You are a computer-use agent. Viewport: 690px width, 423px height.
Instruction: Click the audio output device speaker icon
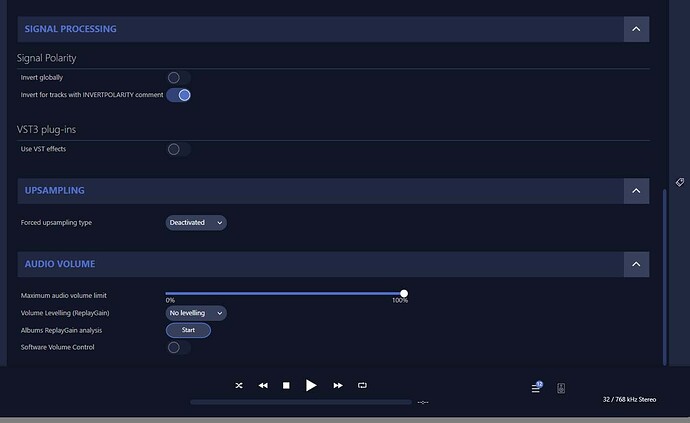(561, 388)
